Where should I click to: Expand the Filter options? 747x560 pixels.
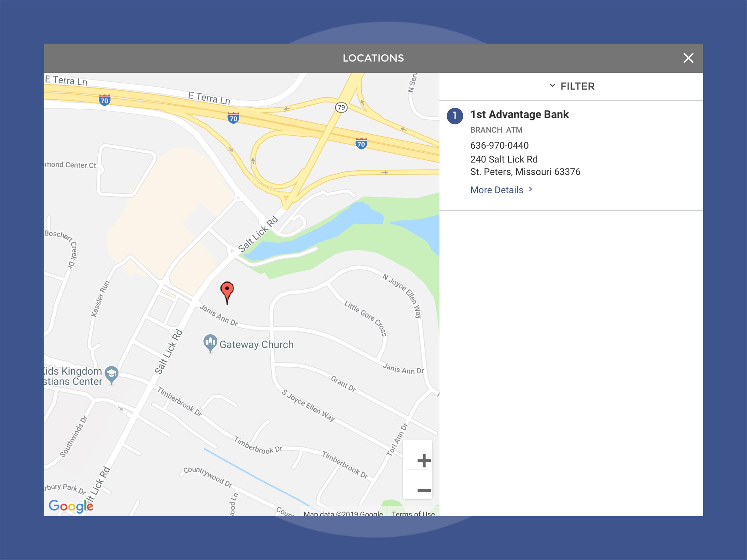coord(572,86)
